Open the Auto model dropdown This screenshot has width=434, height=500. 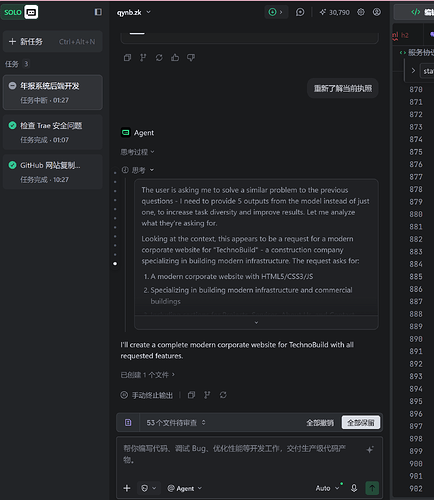coord(327,488)
